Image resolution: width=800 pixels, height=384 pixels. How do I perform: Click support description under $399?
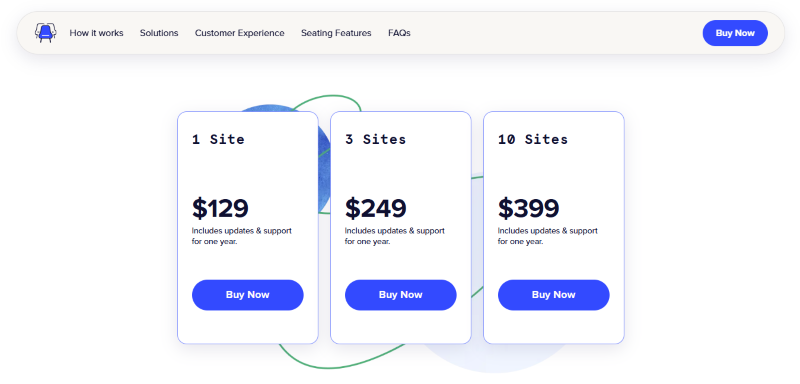click(x=548, y=236)
